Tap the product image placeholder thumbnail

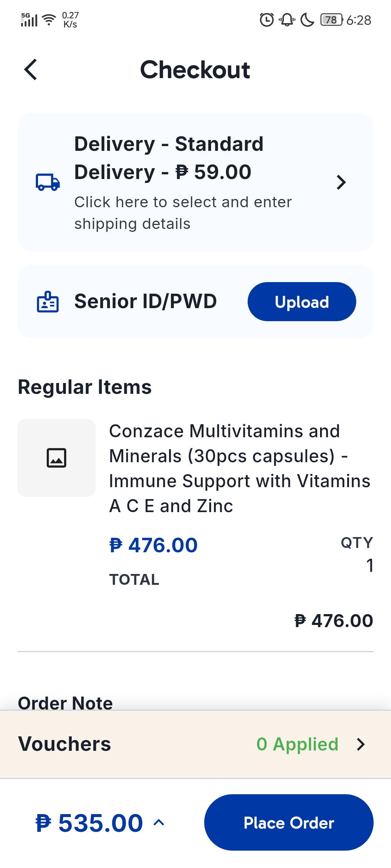click(x=56, y=458)
